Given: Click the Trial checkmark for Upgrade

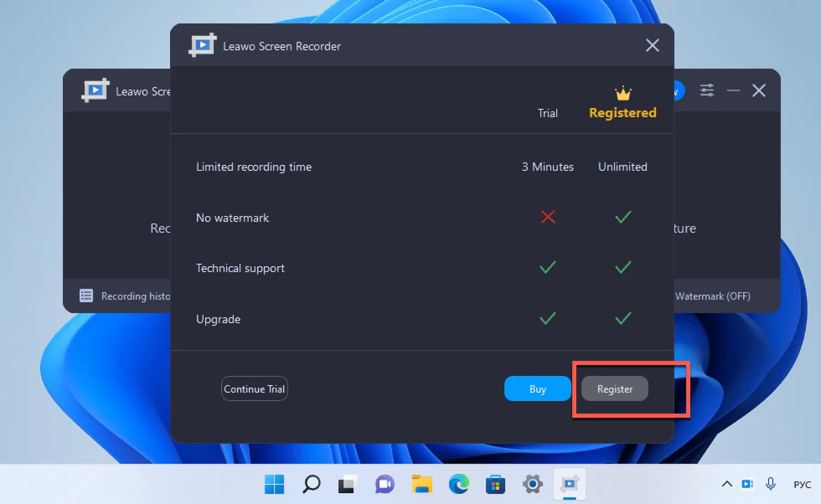Looking at the screenshot, I should pos(548,318).
